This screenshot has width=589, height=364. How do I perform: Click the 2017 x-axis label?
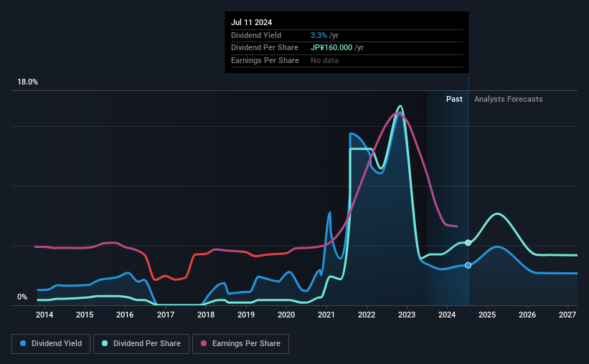click(x=165, y=315)
